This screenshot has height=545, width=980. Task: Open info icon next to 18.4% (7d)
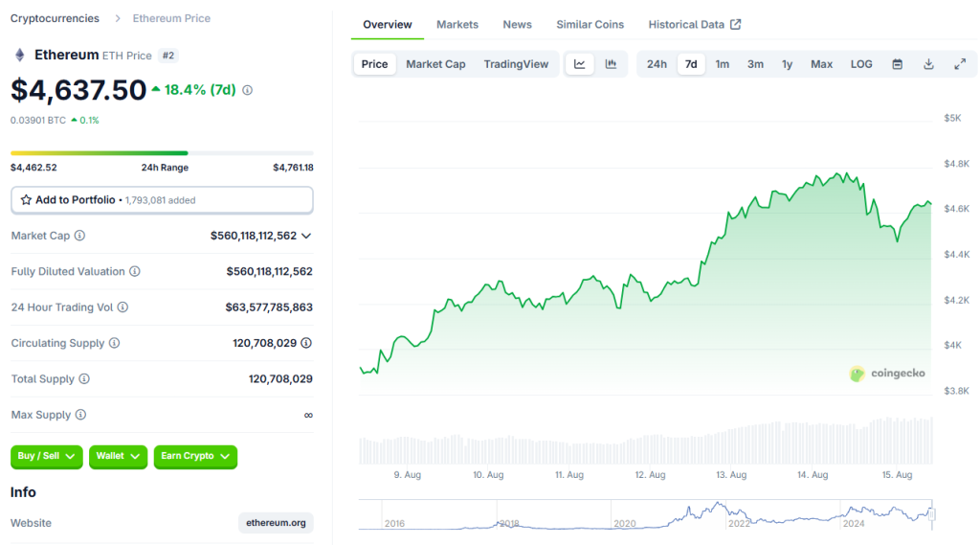click(248, 90)
